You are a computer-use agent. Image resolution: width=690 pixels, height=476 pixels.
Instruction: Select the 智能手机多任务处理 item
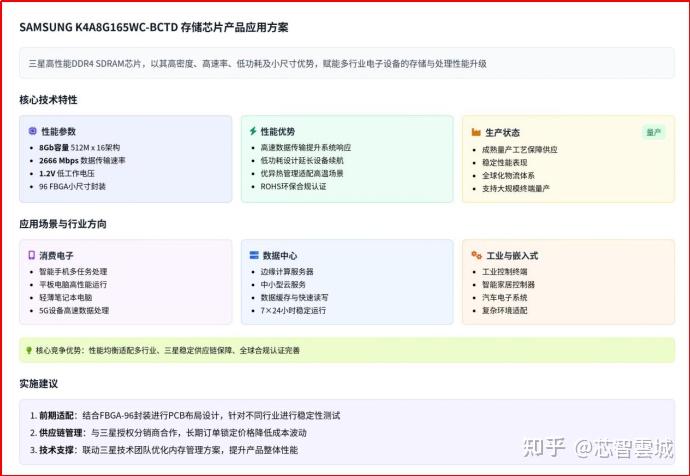pos(73,271)
